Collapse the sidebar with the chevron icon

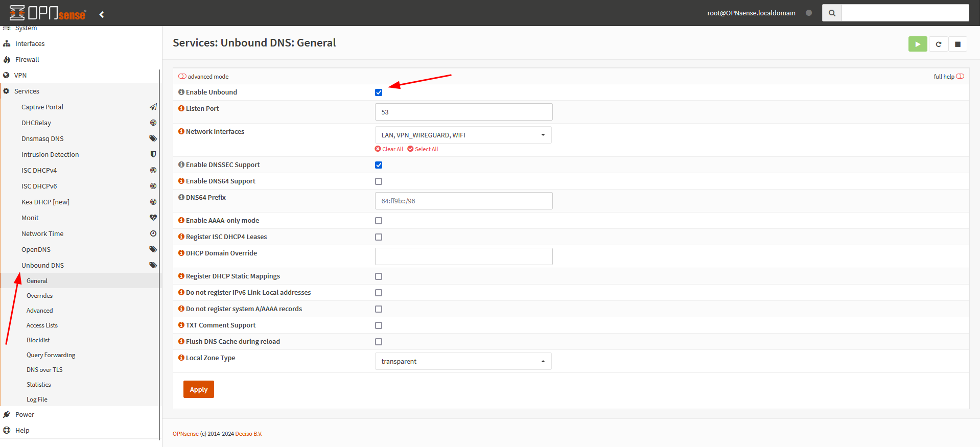pos(102,14)
